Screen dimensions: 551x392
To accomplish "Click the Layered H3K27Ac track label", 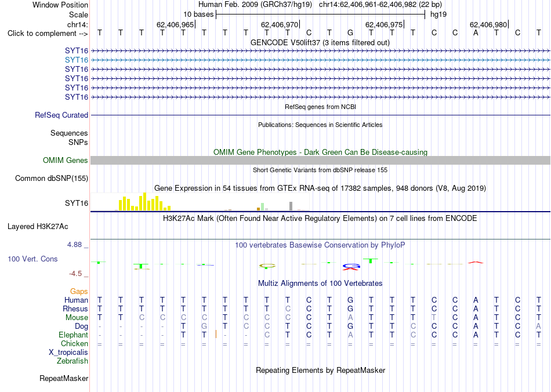I will point(38,227).
